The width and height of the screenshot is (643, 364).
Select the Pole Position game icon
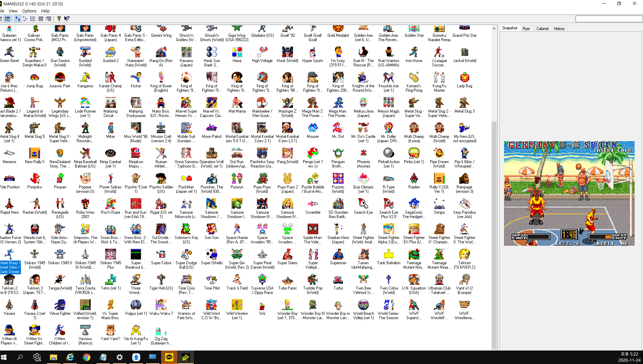click(x=9, y=179)
